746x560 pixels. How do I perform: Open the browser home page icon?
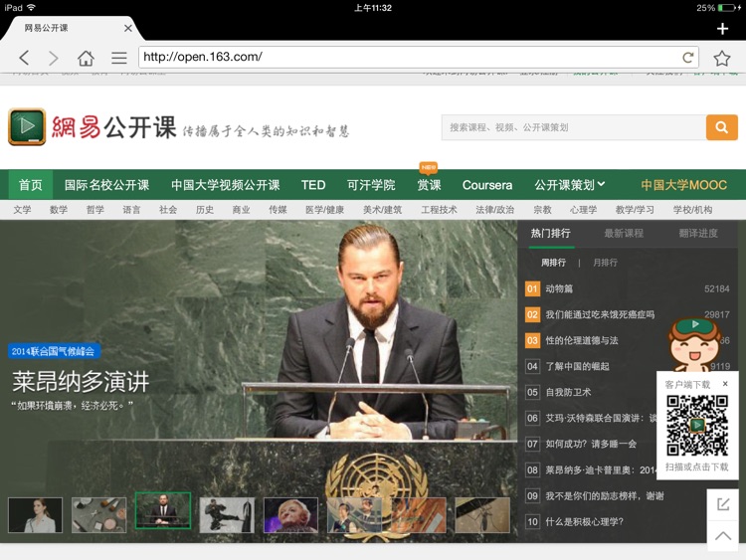(x=86, y=58)
